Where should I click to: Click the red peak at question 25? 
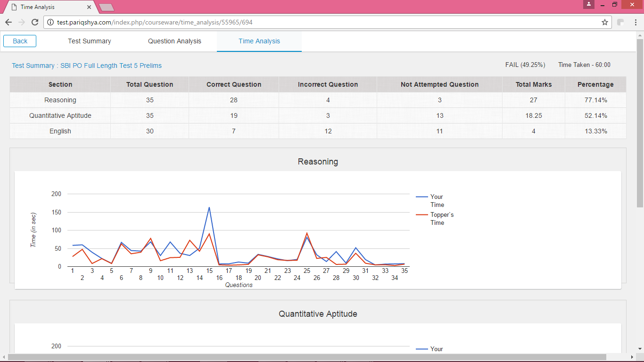307,233
